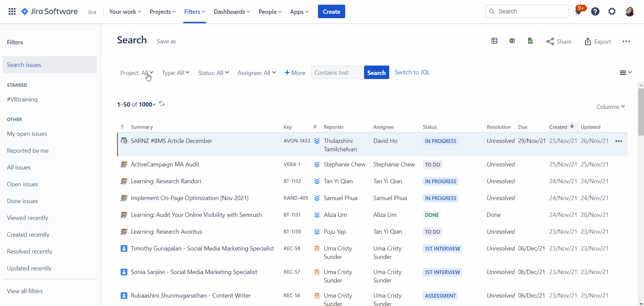Open row actions menu for SARNZ #BMS Article
The height and width of the screenshot is (306, 644).
[619, 141]
